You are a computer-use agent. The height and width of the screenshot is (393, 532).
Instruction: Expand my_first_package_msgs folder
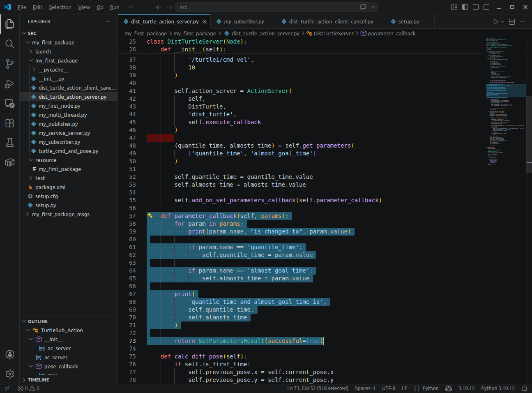(28, 214)
